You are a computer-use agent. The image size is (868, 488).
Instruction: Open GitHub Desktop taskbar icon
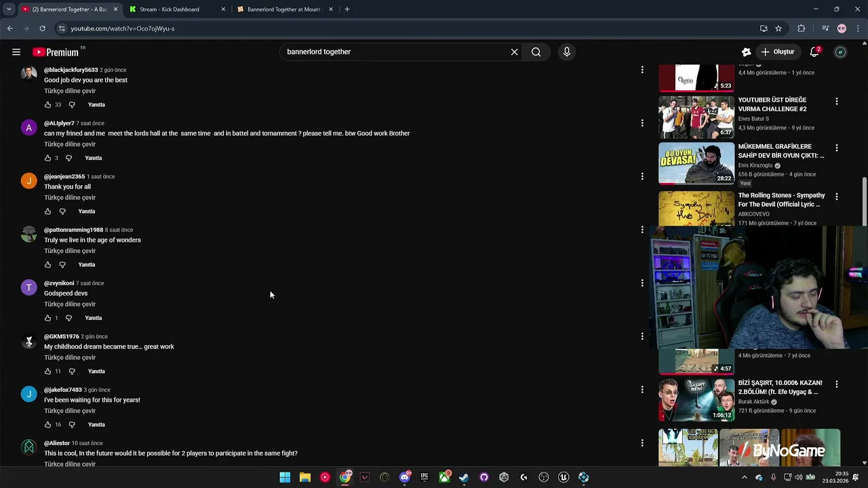coord(484,477)
